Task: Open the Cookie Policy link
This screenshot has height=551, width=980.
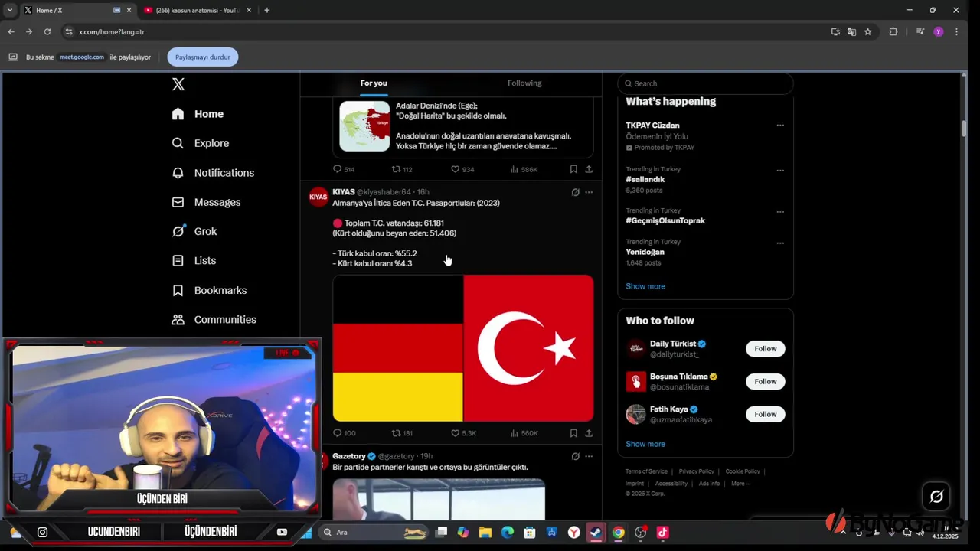Action: tap(743, 471)
